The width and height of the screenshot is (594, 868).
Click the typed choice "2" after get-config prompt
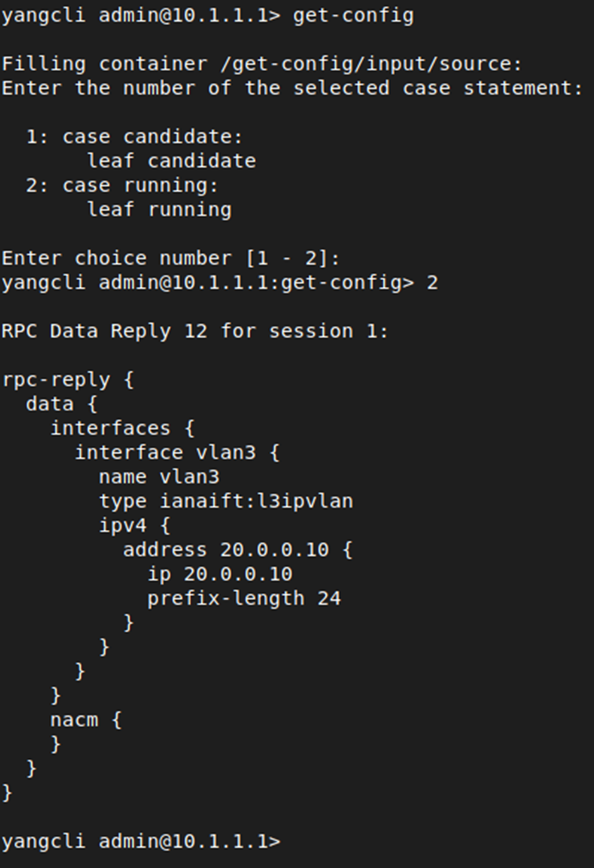[432, 282]
